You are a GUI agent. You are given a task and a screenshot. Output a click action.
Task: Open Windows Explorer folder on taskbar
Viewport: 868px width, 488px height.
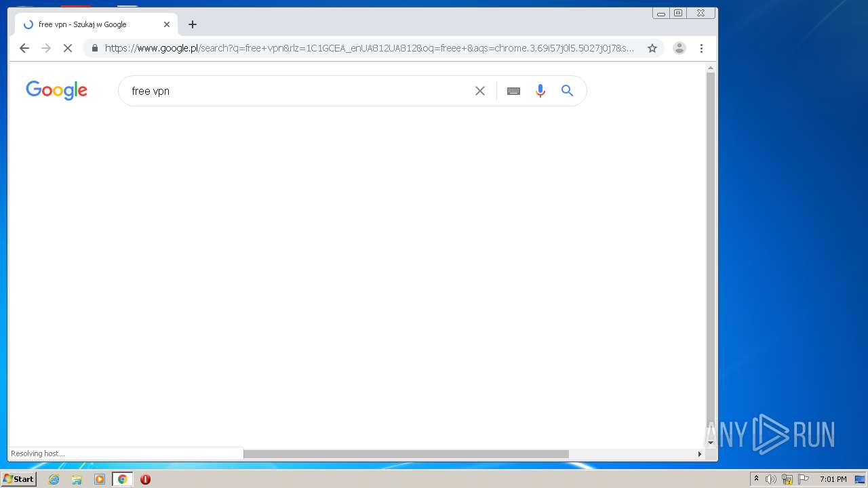77,479
